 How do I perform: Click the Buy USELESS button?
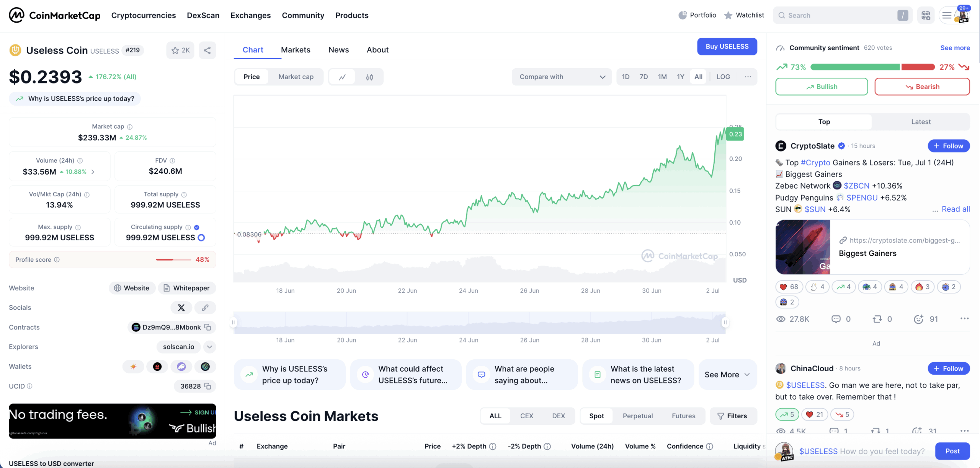[x=727, y=46]
